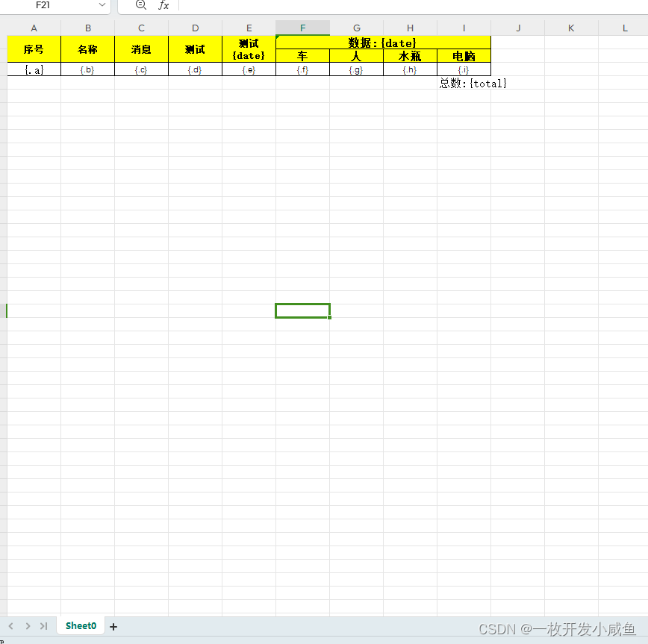
Task: Click the {.d} placeholder cell
Action: pos(195,69)
